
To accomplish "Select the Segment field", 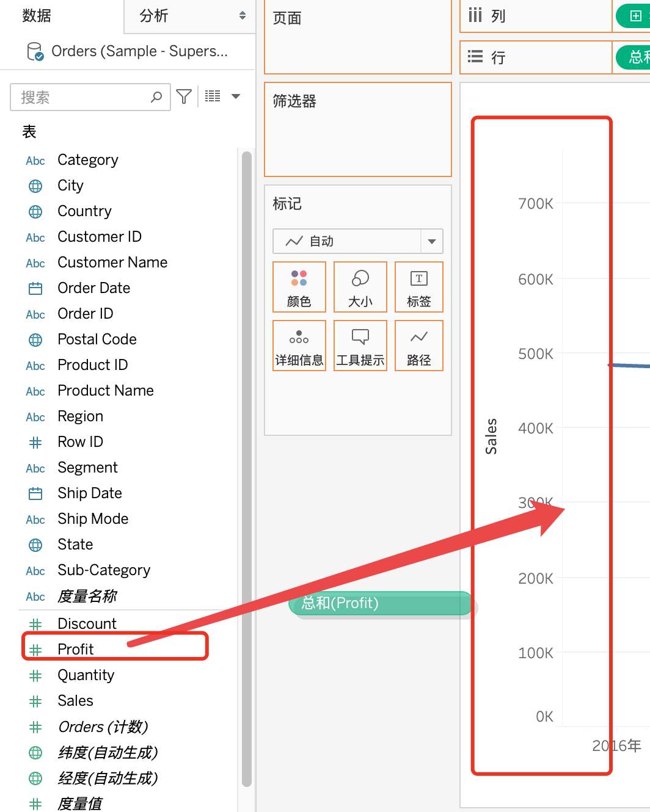I will (x=88, y=468).
